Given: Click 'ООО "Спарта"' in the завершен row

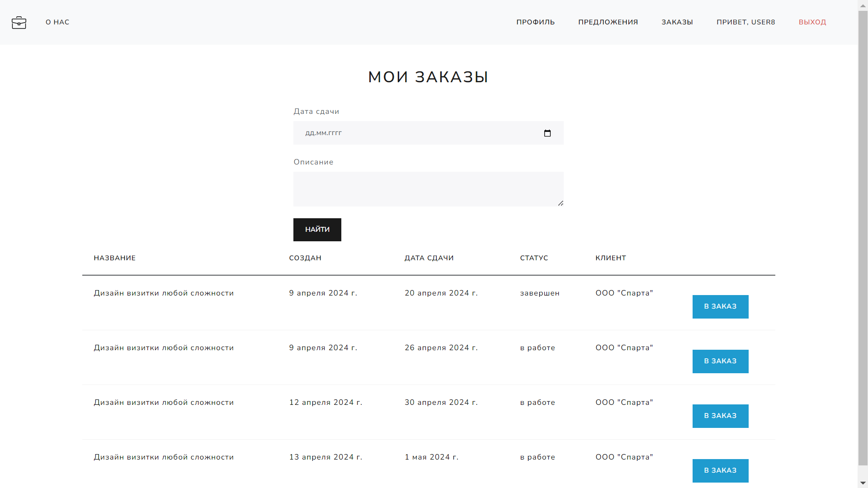Looking at the screenshot, I should (x=624, y=293).
